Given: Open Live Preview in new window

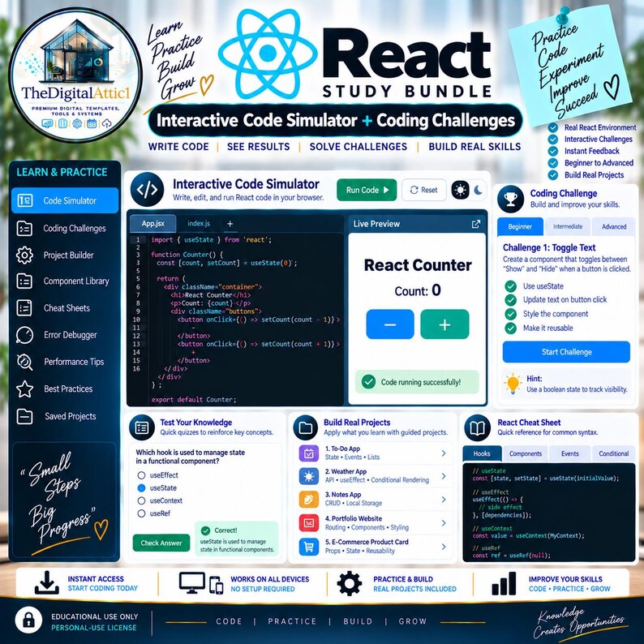Looking at the screenshot, I should click(x=475, y=224).
